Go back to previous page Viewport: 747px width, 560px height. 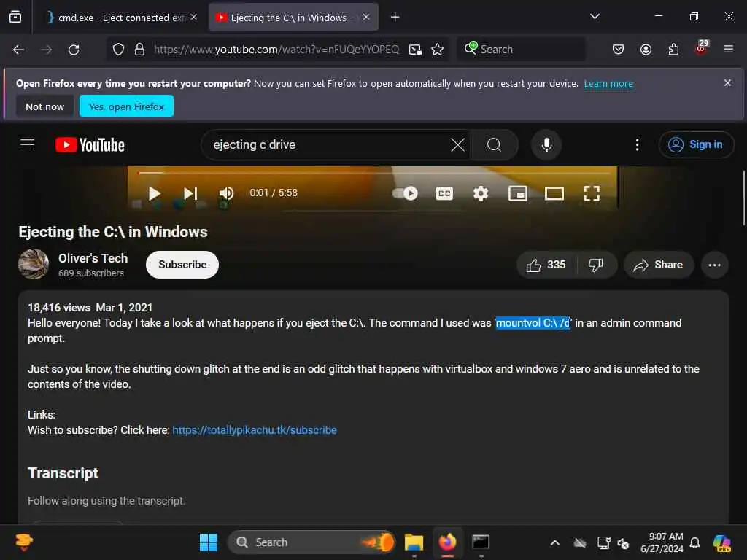pos(18,50)
